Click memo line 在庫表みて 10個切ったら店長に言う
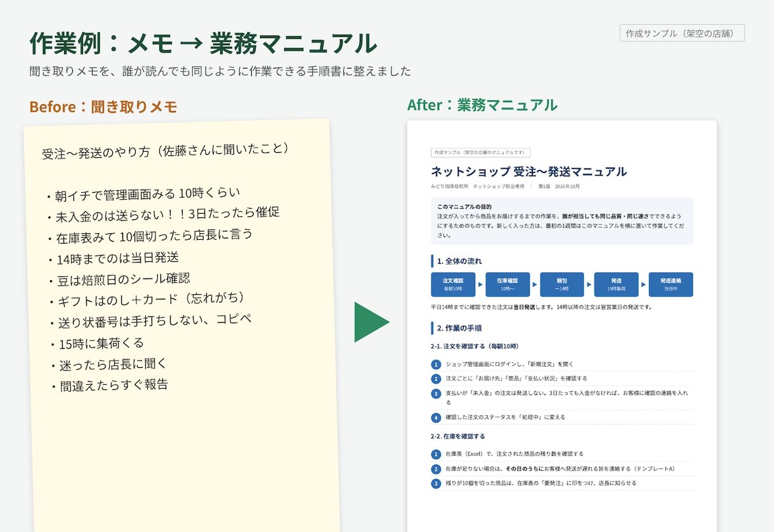Screen dimensions: 774x532 tap(149, 236)
